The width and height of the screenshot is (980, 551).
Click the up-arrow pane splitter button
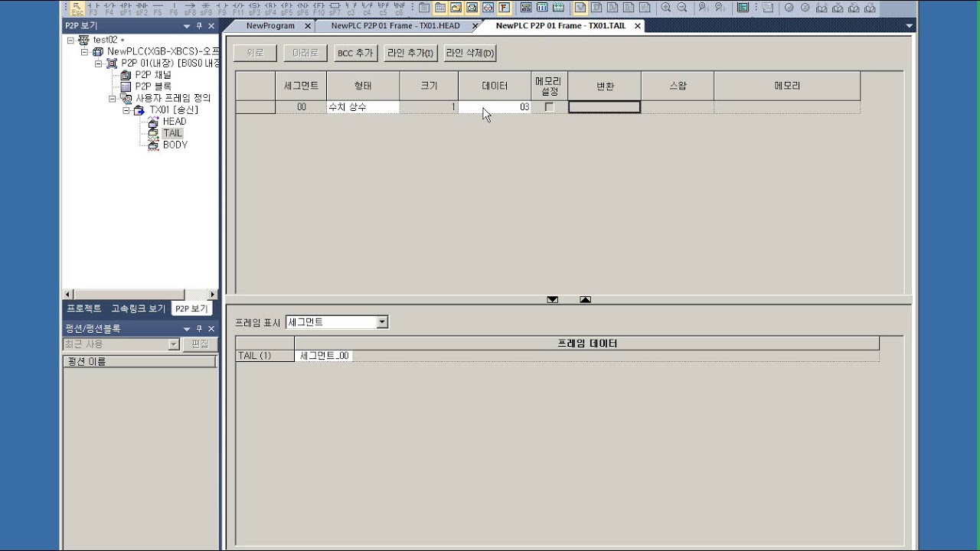585,299
